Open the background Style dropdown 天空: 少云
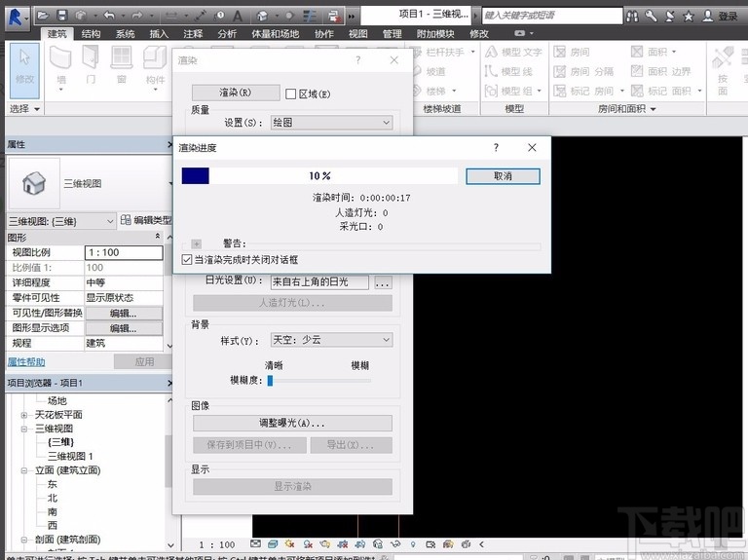Viewport: 748px width, 560px height. pos(331,340)
